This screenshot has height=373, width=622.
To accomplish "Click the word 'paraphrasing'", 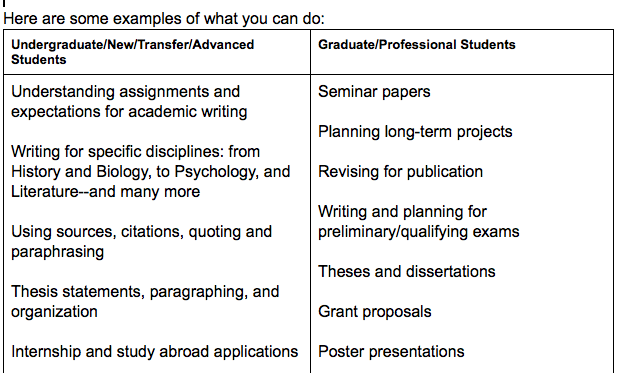I will [x=58, y=252].
